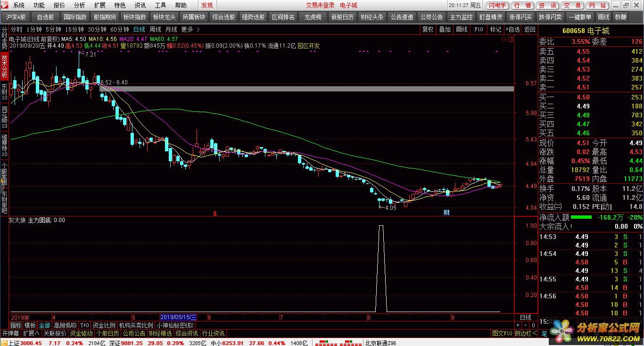Viewport: 644px width, 346px height.
Task: Click the F10 button above the chart
Action: click(479, 29)
